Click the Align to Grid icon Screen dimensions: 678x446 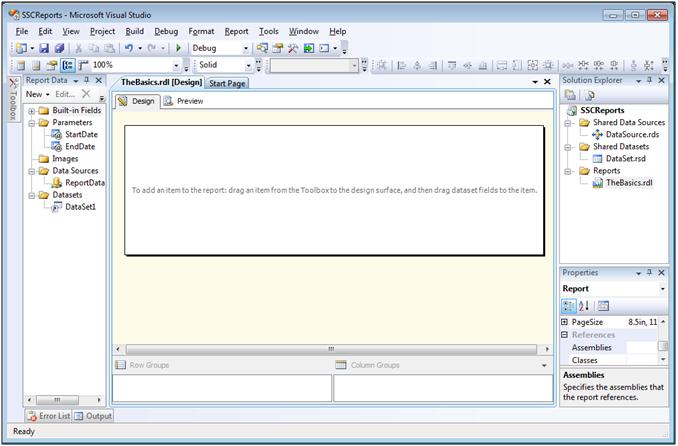click(x=381, y=65)
